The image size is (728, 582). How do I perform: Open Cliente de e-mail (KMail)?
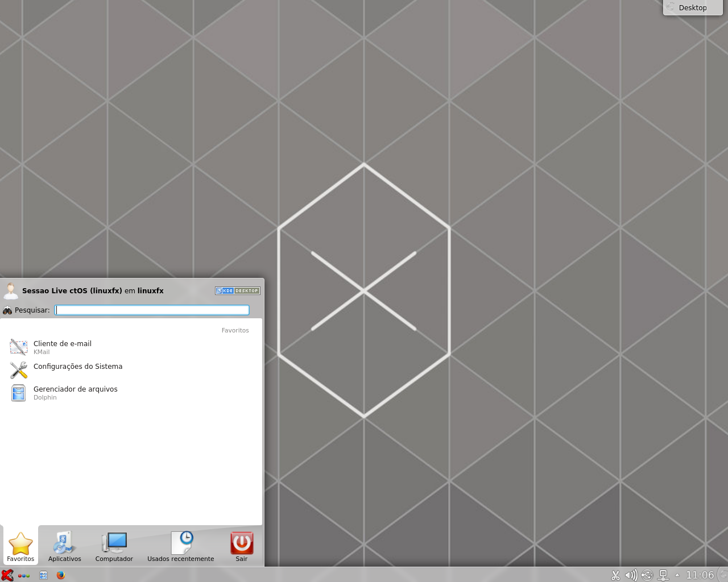click(x=131, y=347)
